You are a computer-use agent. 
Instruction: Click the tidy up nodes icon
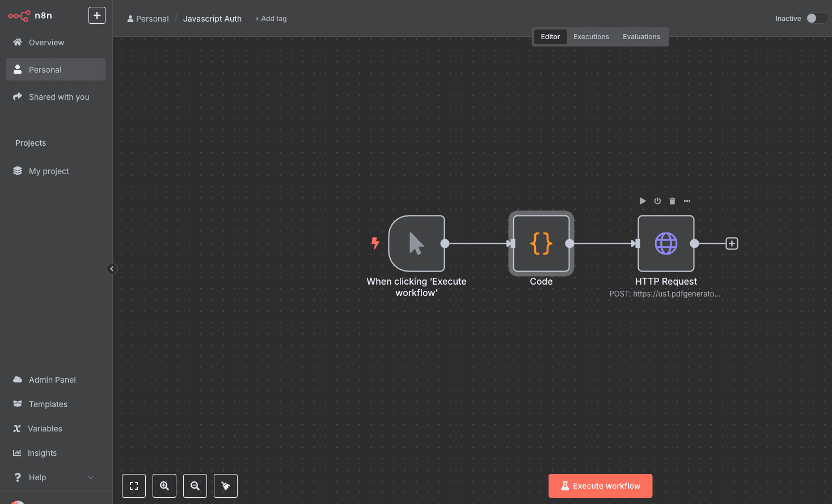[226, 486]
